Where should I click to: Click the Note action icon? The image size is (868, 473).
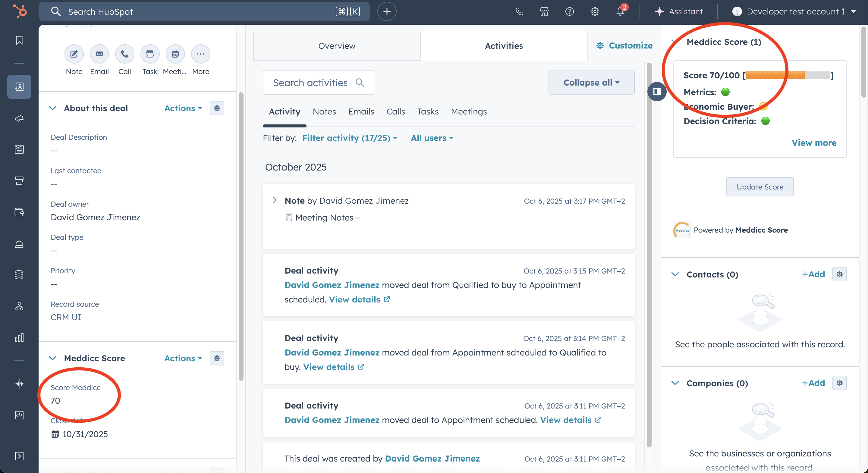(x=74, y=54)
